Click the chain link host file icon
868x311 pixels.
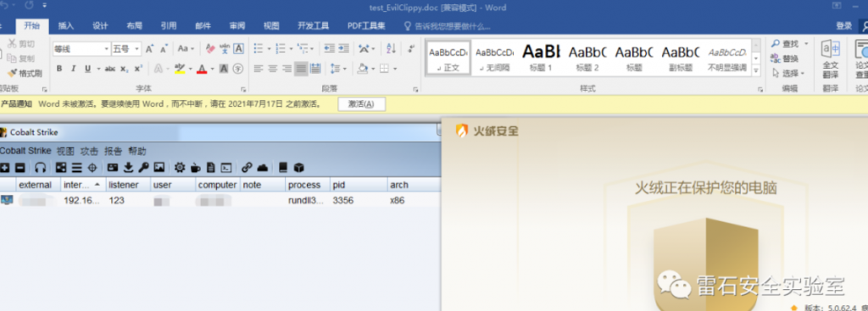(x=247, y=167)
